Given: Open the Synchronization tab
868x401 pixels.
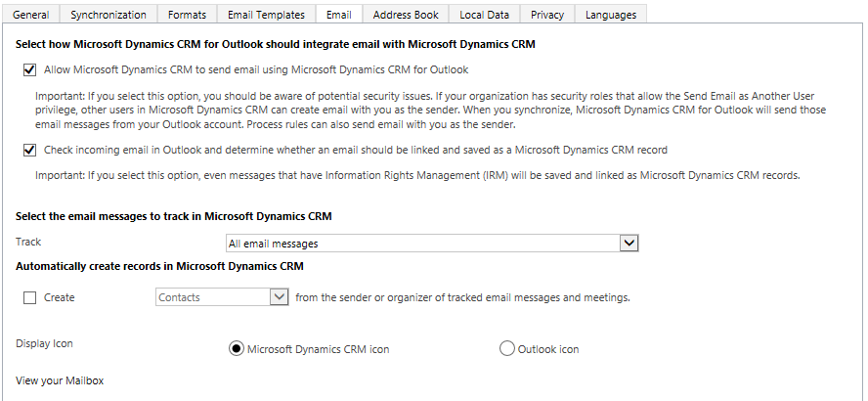Looking at the screenshot, I should click(108, 15).
